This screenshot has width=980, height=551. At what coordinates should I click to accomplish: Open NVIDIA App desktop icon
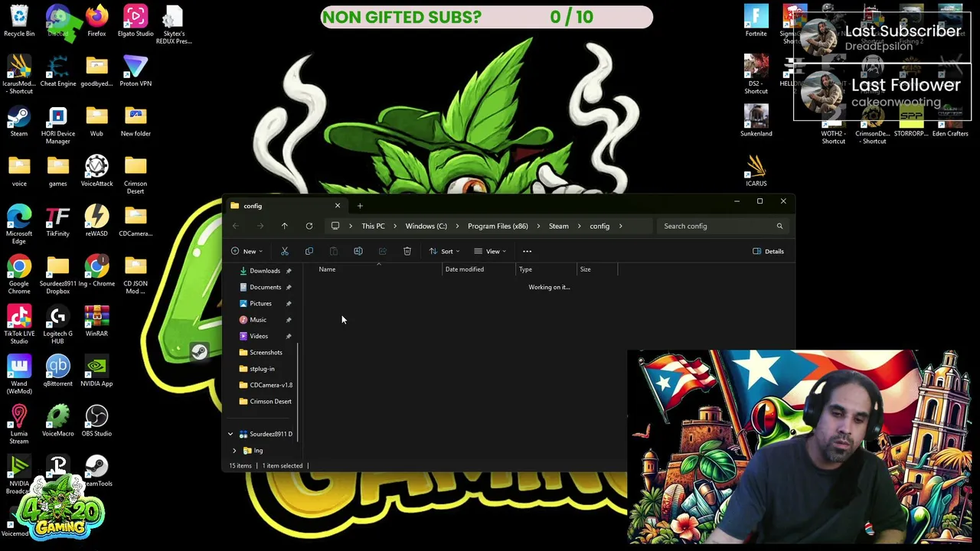(x=96, y=372)
